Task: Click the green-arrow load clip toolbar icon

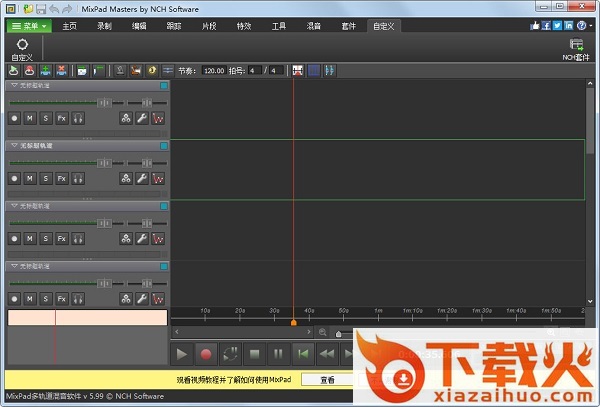Action: tap(14, 71)
